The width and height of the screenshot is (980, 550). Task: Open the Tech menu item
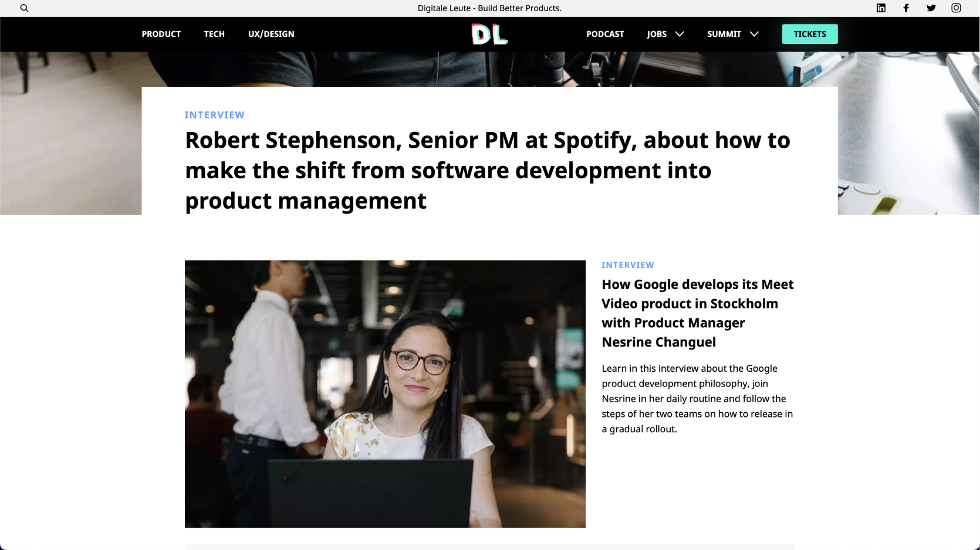(x=214, y=34)
